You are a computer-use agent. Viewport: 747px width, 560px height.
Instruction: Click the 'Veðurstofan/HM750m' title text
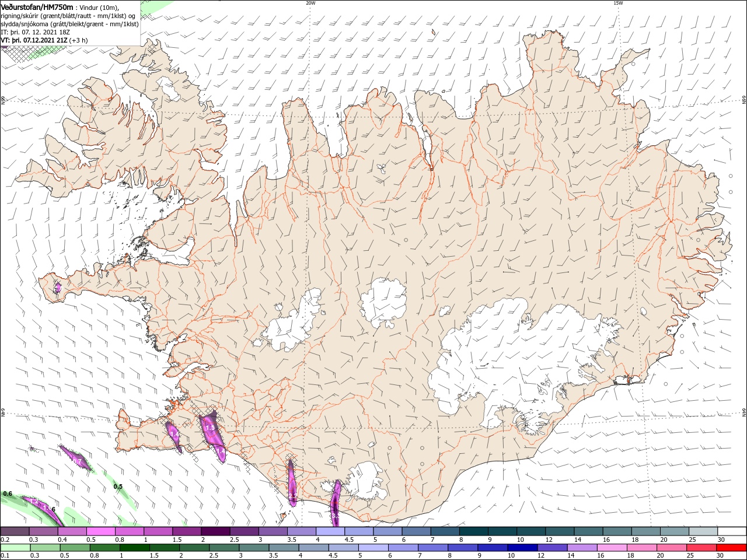(37, 7)
